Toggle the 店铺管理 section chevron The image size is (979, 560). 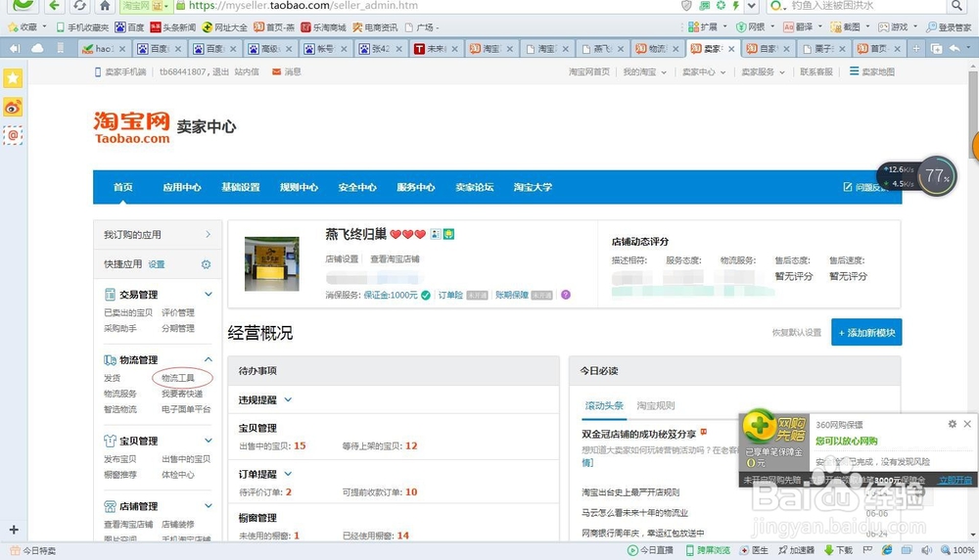coord(209,506)
